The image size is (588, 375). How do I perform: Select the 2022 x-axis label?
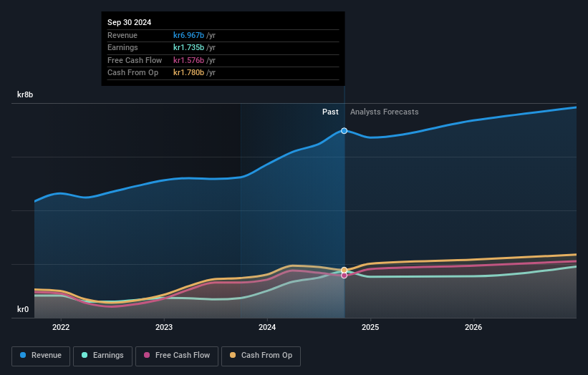pos(61,328)
